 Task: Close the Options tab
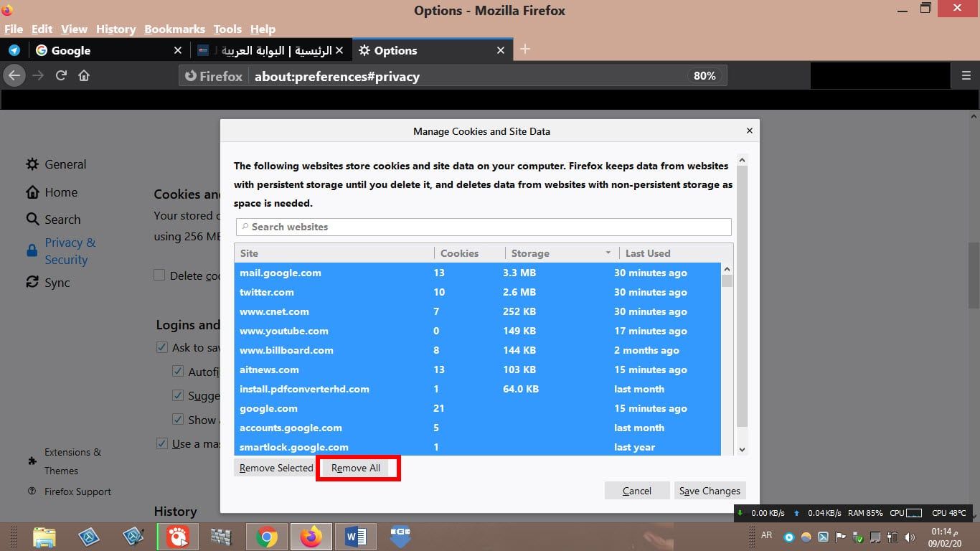point(501,50)
